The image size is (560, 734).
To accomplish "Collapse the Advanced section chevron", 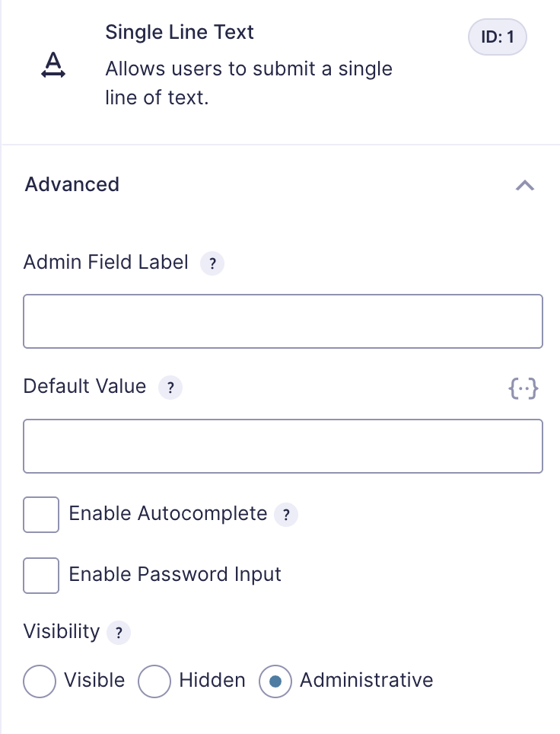I will [525, 185].
